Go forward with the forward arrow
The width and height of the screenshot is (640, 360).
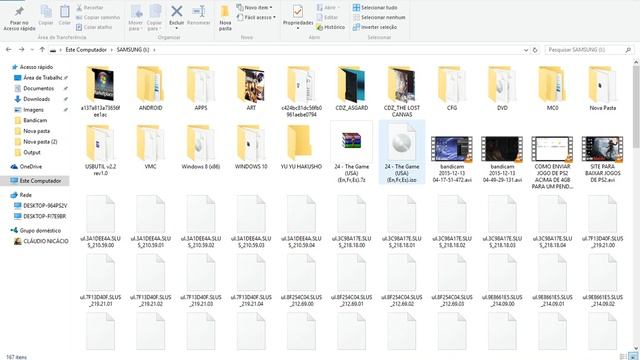tap(21, 50)
